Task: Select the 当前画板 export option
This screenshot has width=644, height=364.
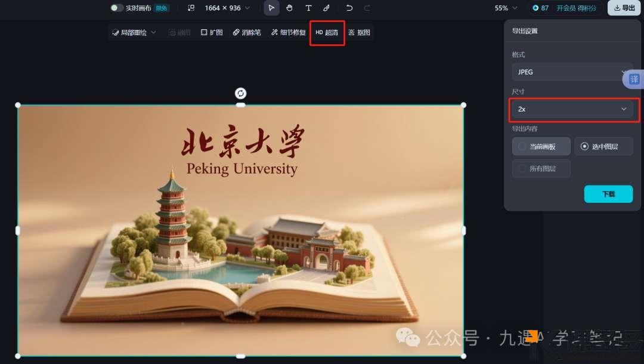Action: click(541, 146)
